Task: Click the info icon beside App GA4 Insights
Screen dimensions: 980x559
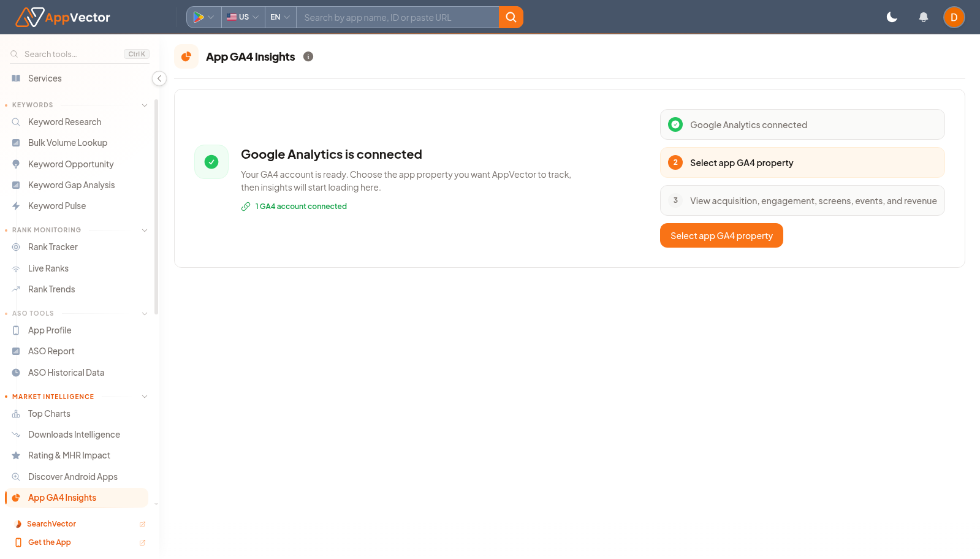Action: (308, 56)
